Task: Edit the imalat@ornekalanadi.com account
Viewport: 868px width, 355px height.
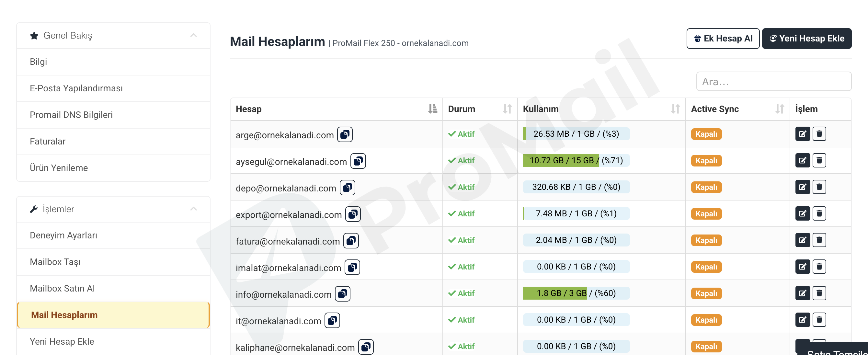Action: tap(803, 267)
